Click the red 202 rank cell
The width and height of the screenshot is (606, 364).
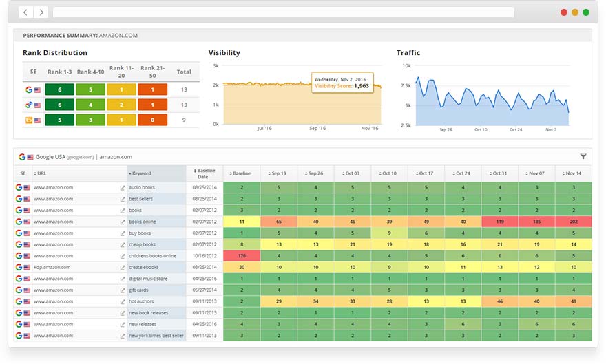click(x=573, y=222)
